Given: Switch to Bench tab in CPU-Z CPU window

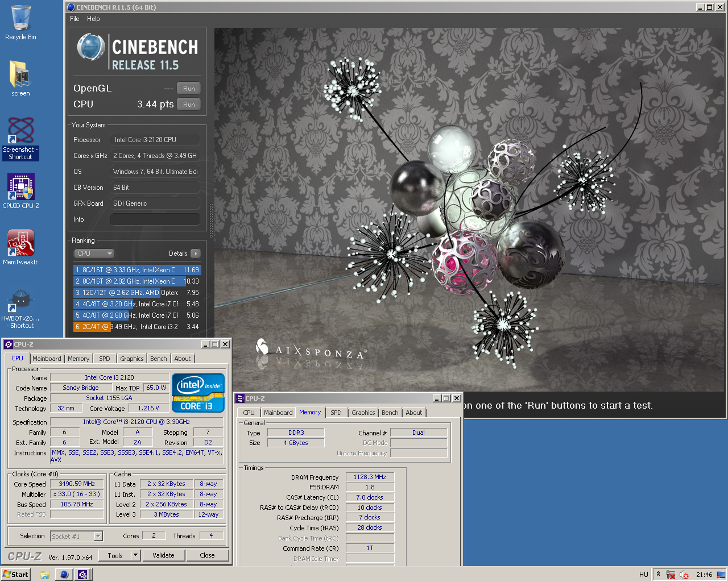Looking at the screenshot, I should (159, 359).
